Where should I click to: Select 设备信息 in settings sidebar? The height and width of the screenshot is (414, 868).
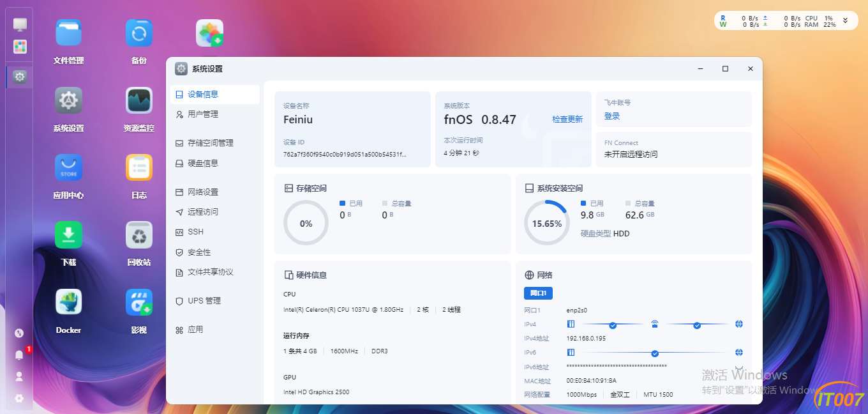point(215,94)
